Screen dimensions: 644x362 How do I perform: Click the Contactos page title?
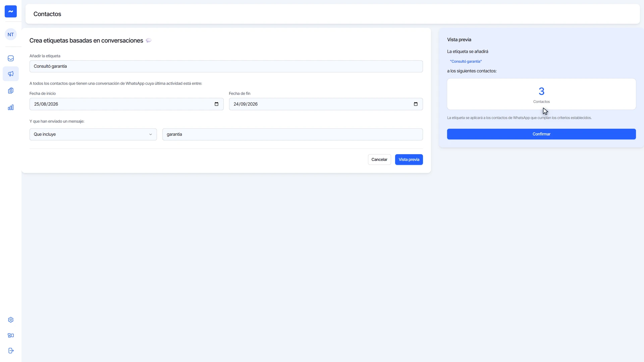click(47, 14)
